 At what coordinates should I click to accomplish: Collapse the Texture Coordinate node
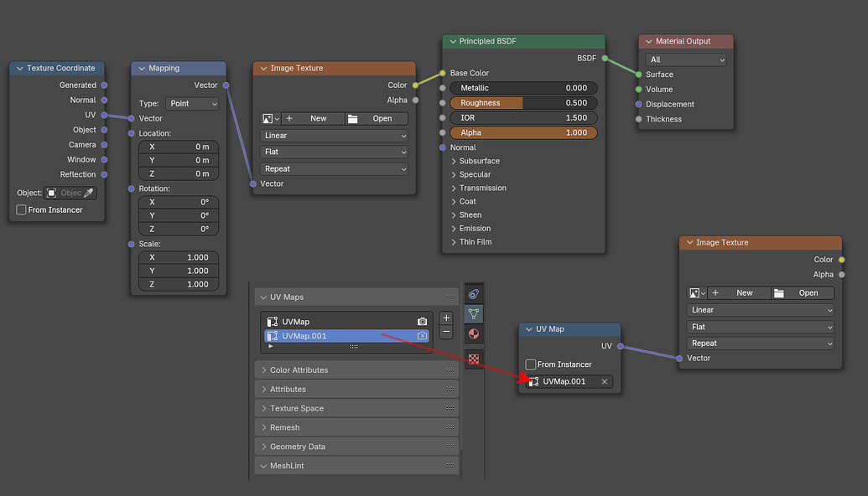point(20,68)
